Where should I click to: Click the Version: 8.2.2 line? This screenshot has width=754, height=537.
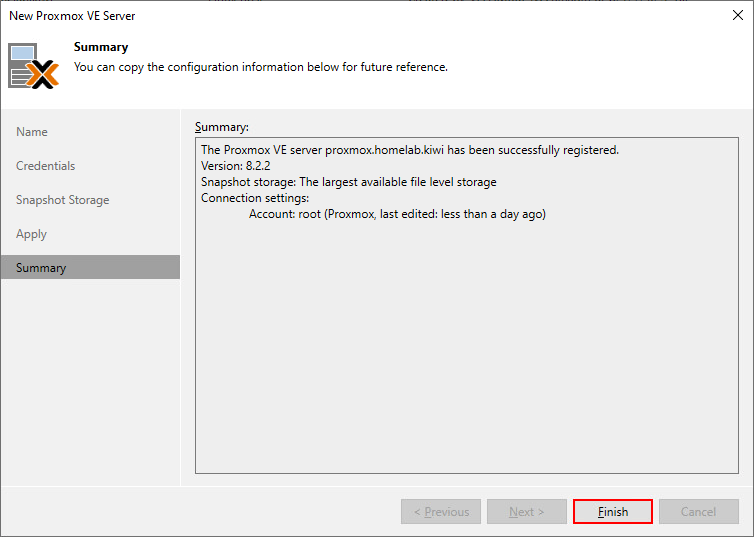[x=236, y=166]
